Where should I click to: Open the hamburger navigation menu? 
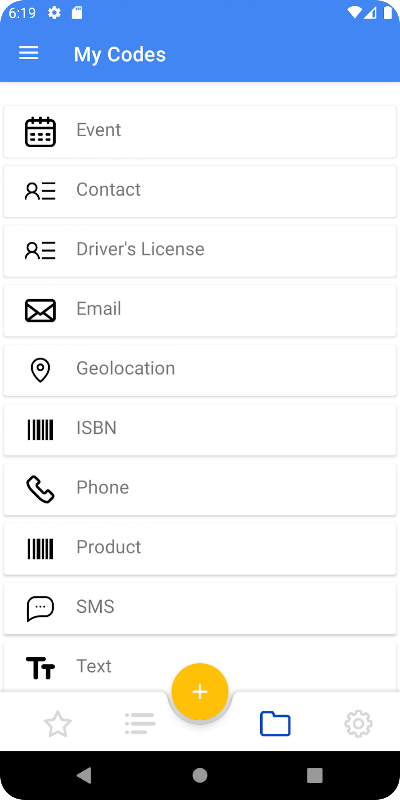coord(29,53)
